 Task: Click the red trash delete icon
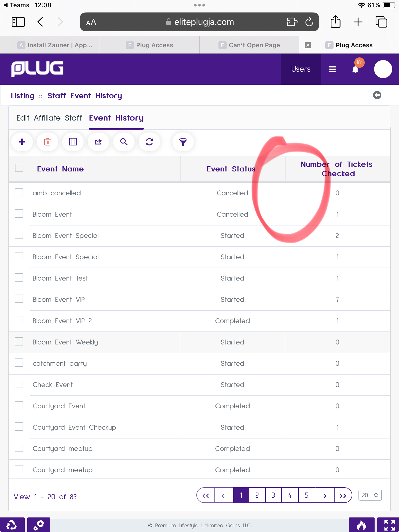[x=47, y=142]
